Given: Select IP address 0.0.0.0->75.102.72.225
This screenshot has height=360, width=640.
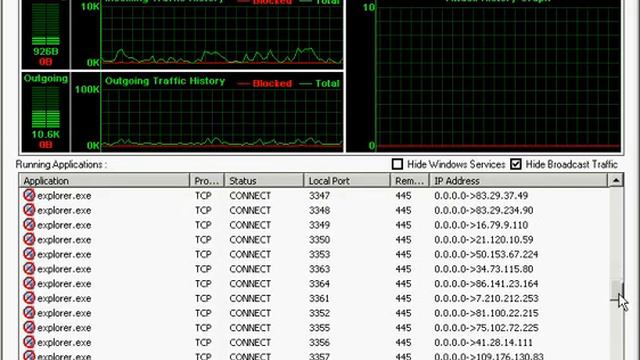Looking at the screenshot, I should [486, 328].
